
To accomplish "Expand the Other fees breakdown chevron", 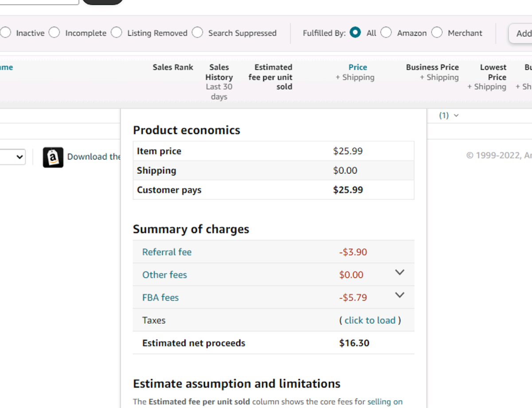I will tap(399, 273).
